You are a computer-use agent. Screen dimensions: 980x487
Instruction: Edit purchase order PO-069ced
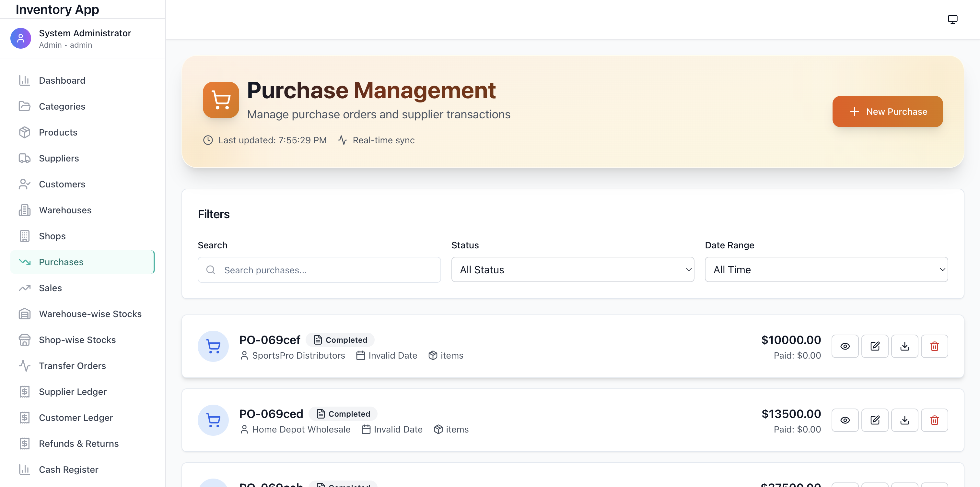tap(875, 420)
